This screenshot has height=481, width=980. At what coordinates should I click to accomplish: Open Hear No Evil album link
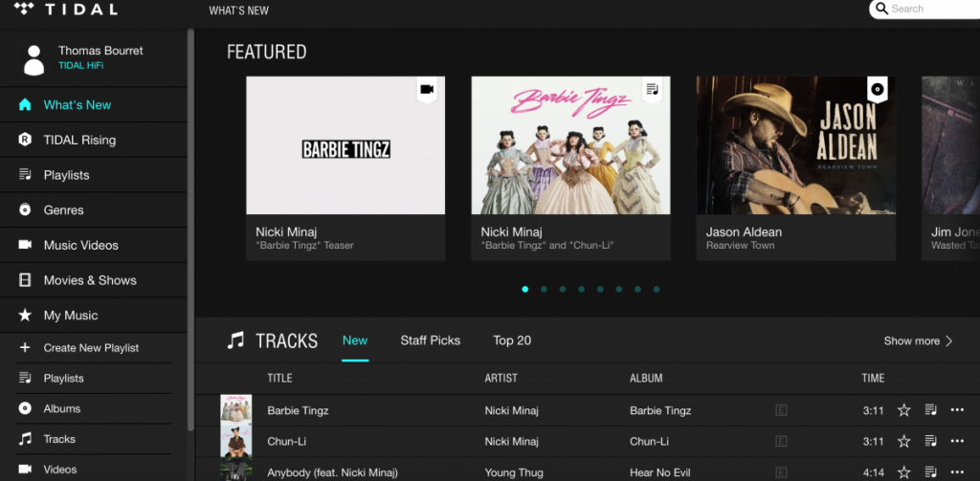coord(660,472)
